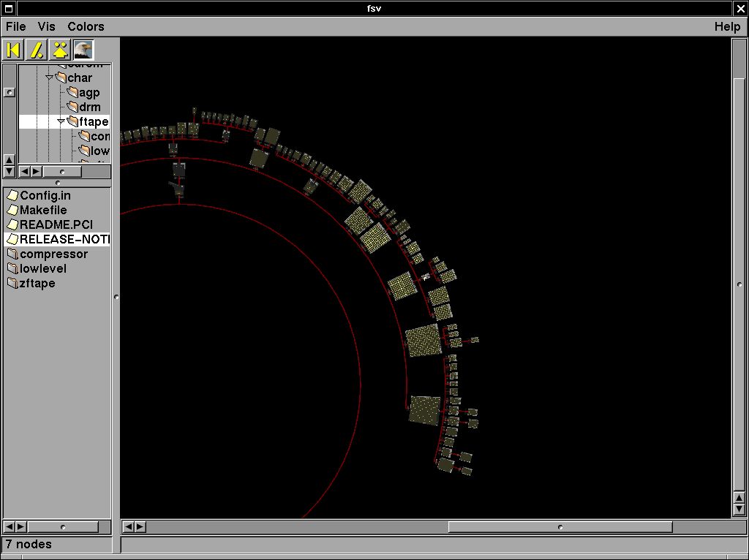This screenshot has height=560, width=749.
Task: Select the compressor folder in file list
Action: [x=53, y=254]
